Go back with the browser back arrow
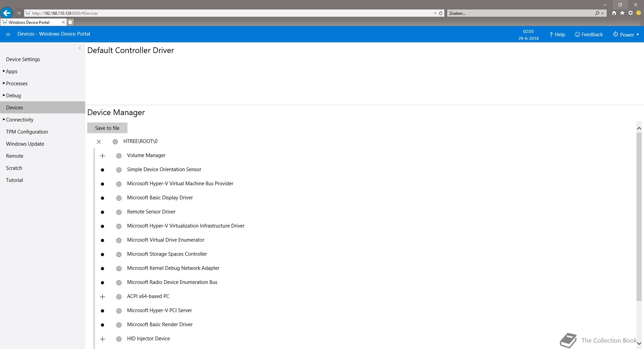The image size is (644, 349). 7,13
